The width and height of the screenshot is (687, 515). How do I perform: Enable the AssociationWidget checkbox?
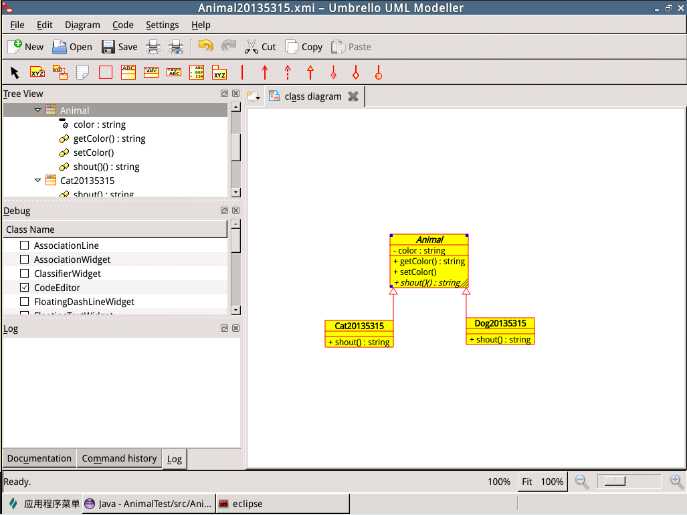(25, 259)
